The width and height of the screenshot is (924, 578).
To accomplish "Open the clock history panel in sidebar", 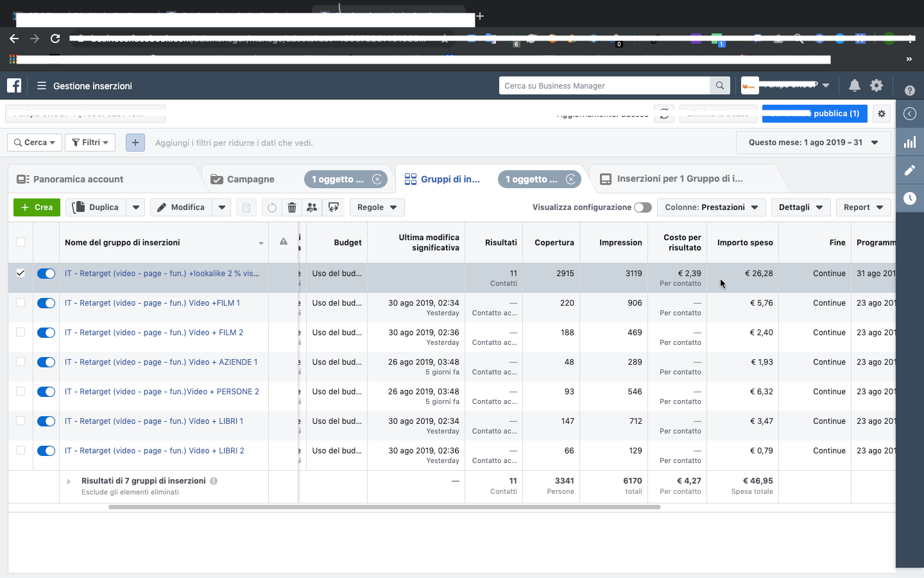I will [910, 198].
